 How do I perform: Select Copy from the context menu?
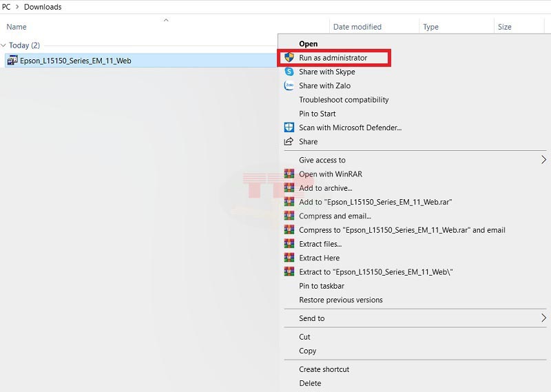307,351
